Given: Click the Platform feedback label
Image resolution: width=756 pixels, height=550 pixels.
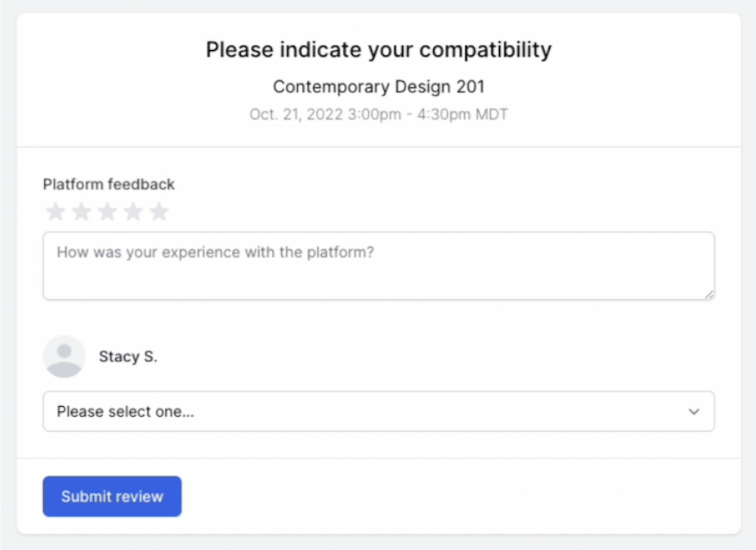Looking at the screenshot, I should point(108,184).
